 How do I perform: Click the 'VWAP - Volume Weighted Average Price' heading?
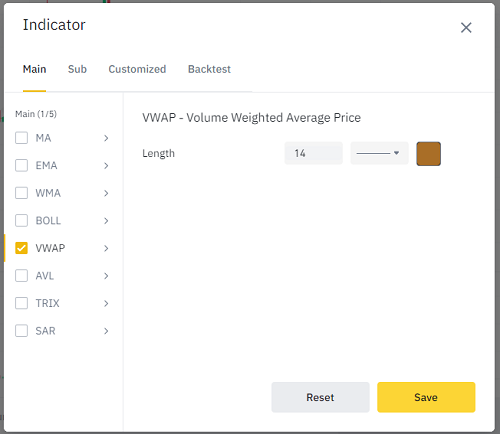251,118
